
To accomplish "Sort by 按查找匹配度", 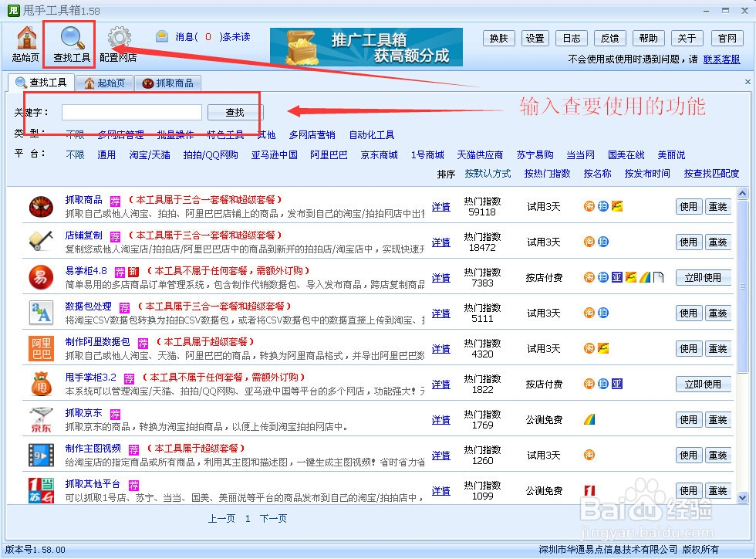I will [711, 173].
